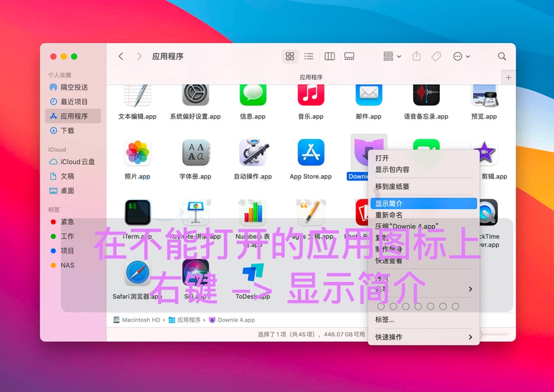This screenshot has width=554, height=392.
Task: Choose 快速查看 in the context menu
Action: coord(424,261)
